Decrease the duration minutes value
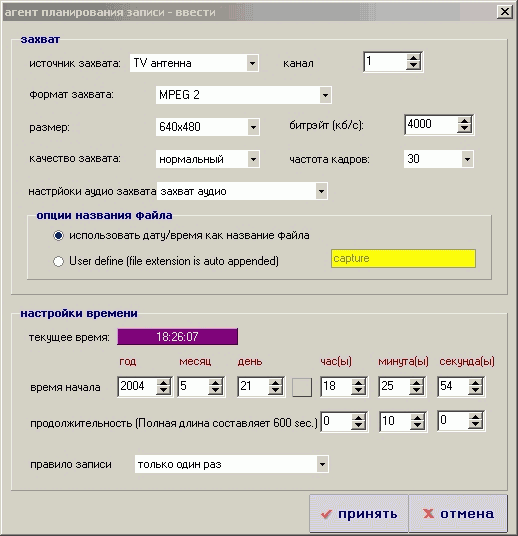518x536 pixels. pos(417,426)
